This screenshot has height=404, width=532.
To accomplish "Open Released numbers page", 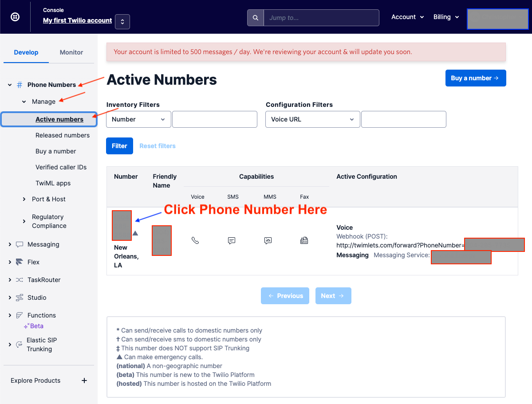I will pos(63,135).
